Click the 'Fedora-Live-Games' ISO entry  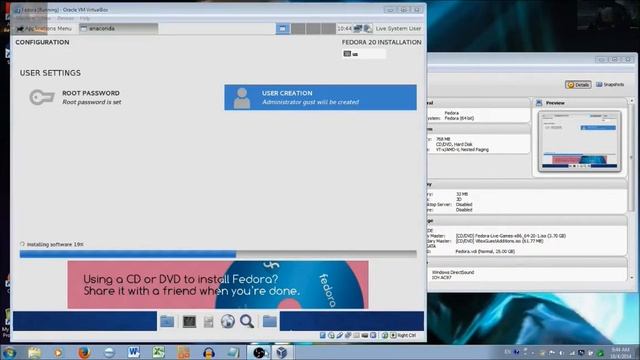(x=511, y=236)
